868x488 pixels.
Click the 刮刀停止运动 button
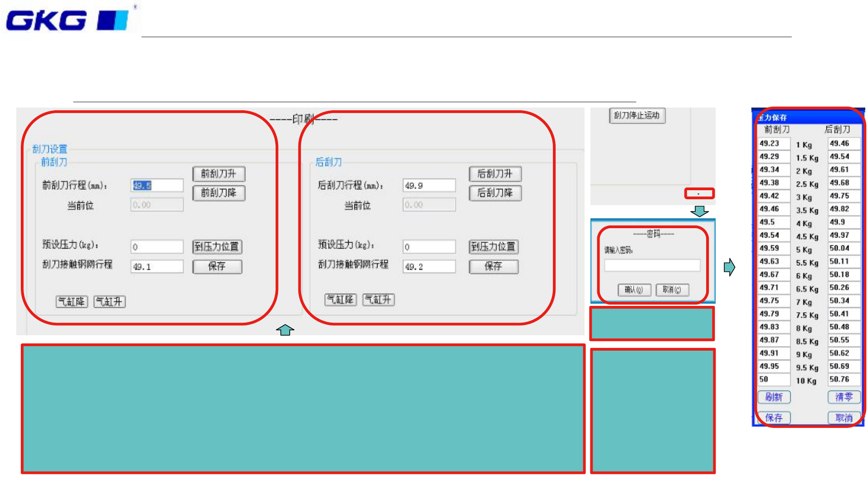point(637,116)
